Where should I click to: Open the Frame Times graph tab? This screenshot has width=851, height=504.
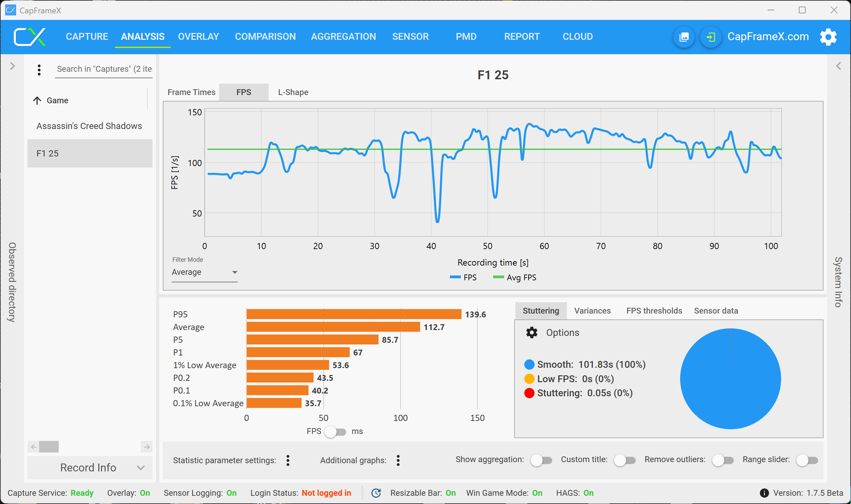point(191,92)
